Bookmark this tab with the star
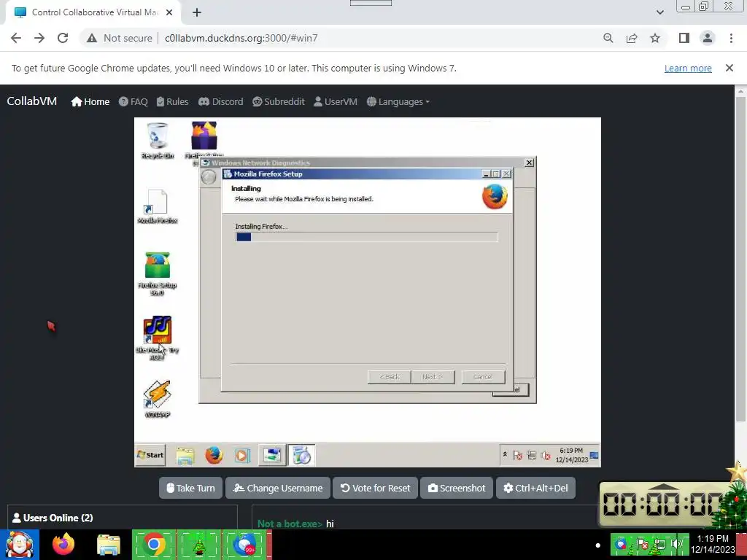 655,38
